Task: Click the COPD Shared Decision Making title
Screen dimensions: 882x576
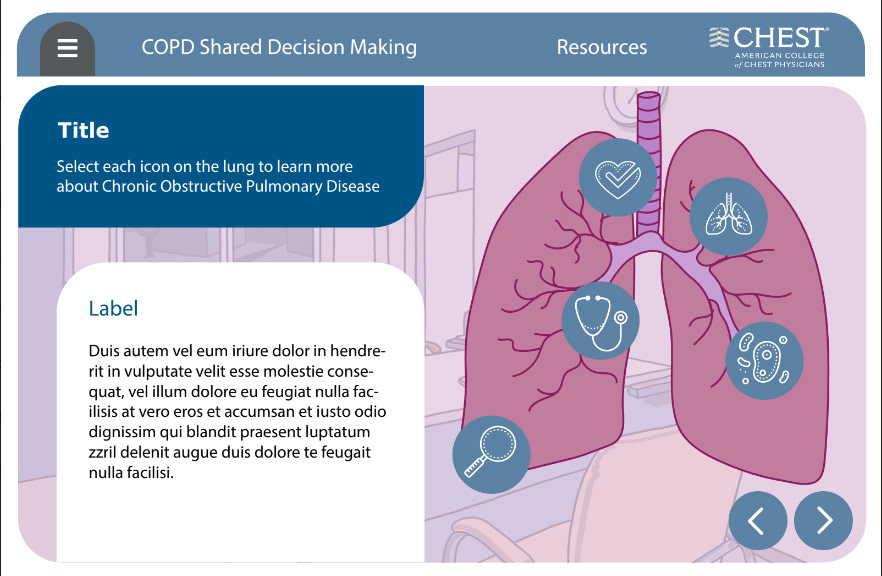Action: click(x=279, y=47)
